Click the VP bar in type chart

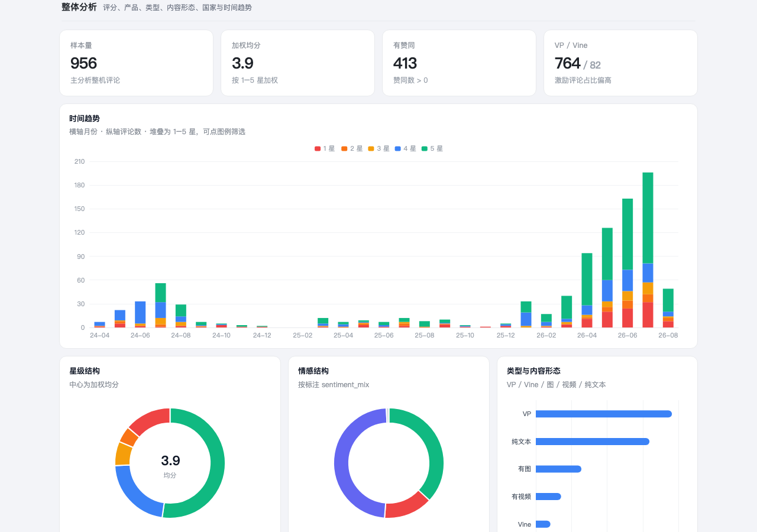pos(604,414)
